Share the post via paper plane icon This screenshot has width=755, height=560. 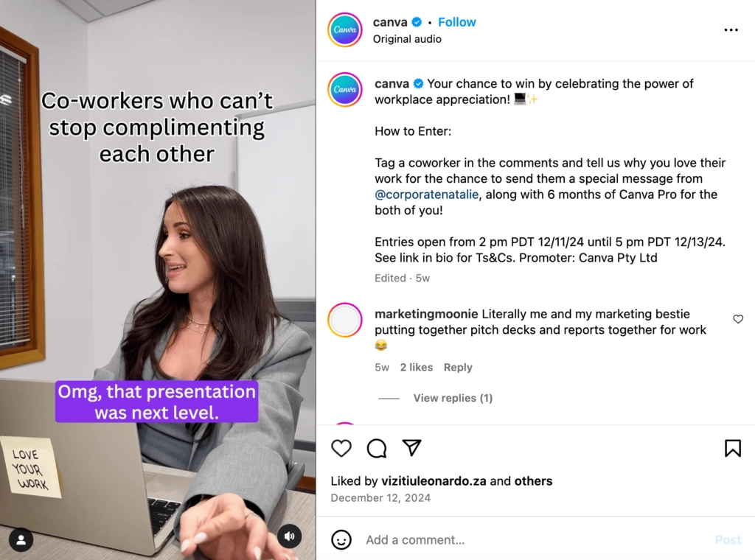click(x=411, y=448)
